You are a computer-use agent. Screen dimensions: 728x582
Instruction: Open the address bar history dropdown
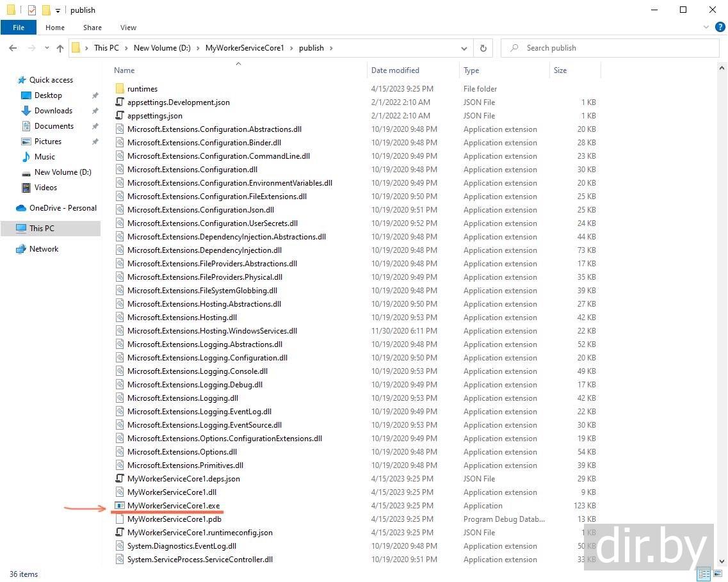(464, 48)
